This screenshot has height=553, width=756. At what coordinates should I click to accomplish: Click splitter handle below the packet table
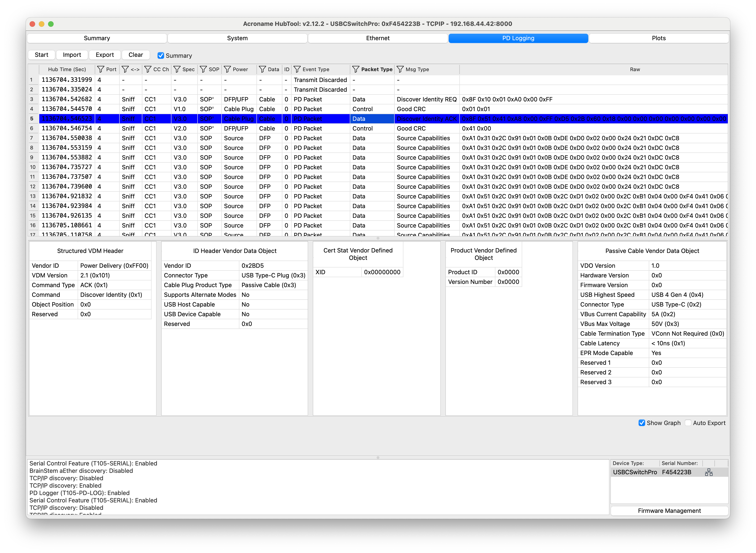tap(378, 238)
